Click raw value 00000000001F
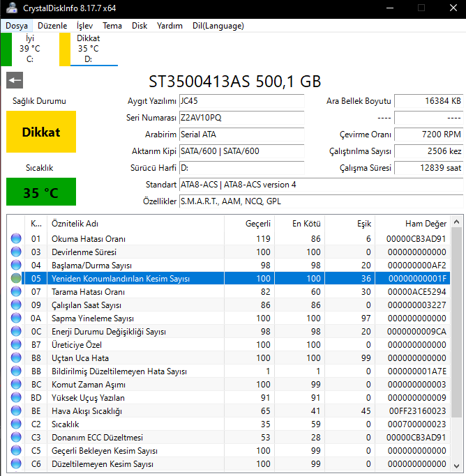Screen dimensions: 466x476 pyautogui.click(x=417, y=278)
